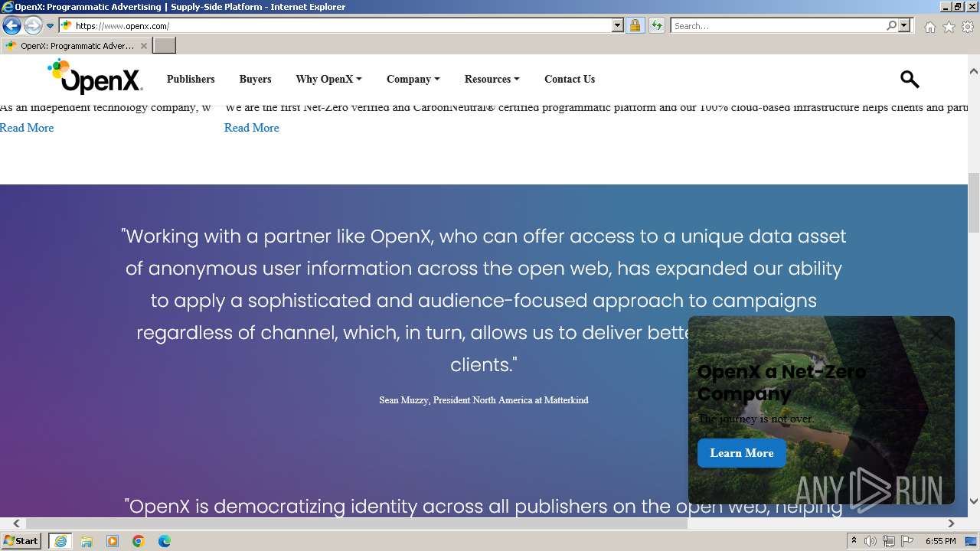The image size is (980, 551).
Task: Click the OpenX logo in the header
Action: [95, 77]
